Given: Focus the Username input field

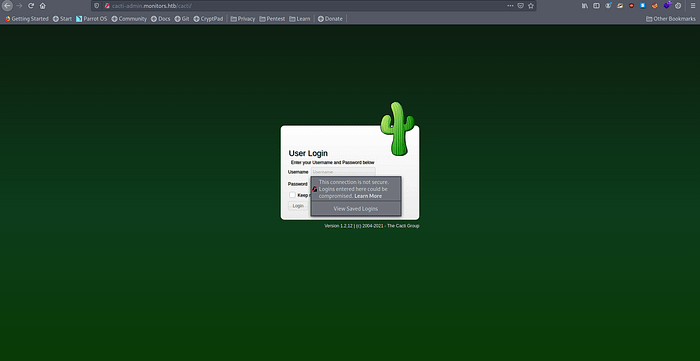Looking at the screenshot, I should click(343, 172).
